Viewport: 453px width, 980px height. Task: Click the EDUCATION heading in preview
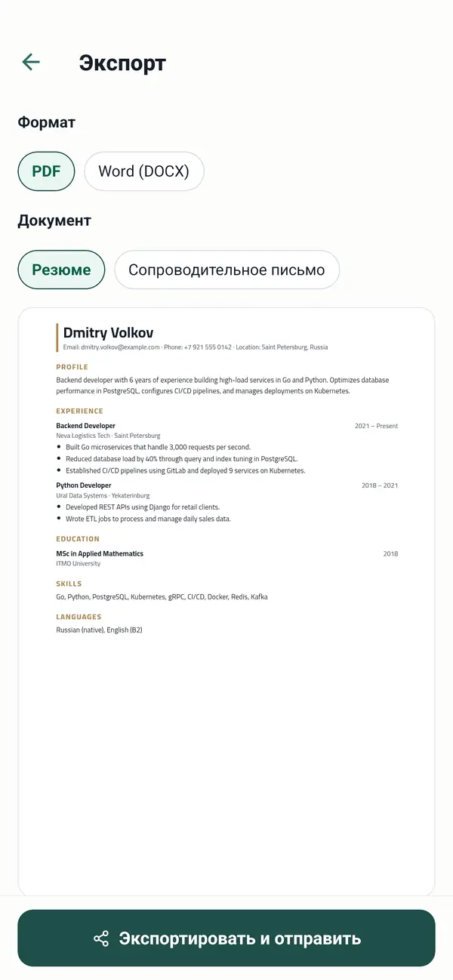tap(78, 539)
